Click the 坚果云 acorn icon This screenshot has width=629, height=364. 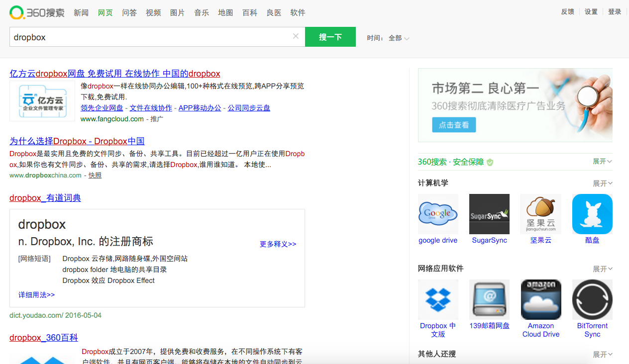coord(540,214)
